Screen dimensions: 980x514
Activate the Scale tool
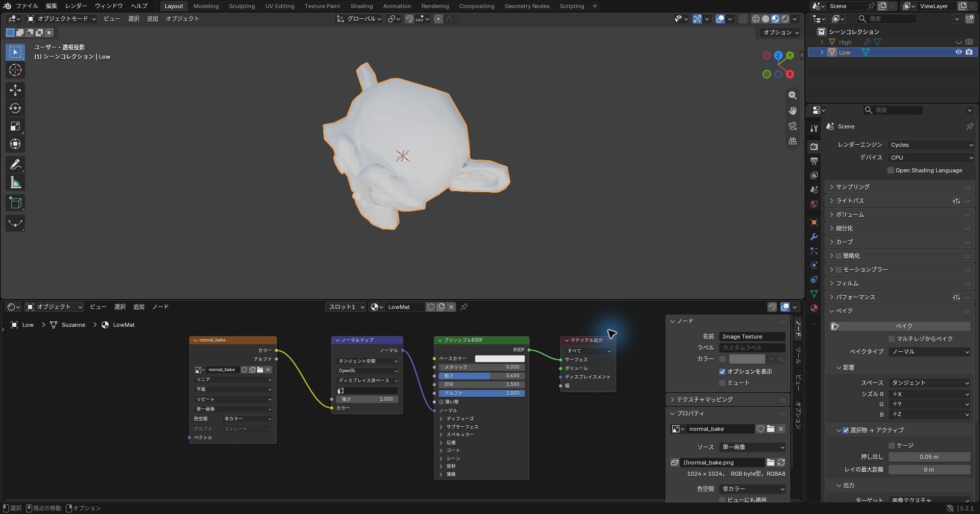(x=15, y=126)
